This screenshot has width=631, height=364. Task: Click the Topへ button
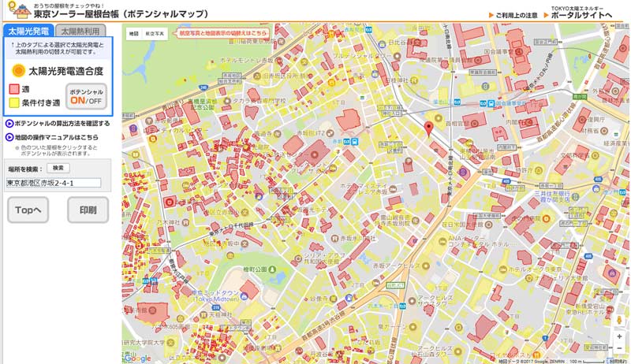[28, 210]
